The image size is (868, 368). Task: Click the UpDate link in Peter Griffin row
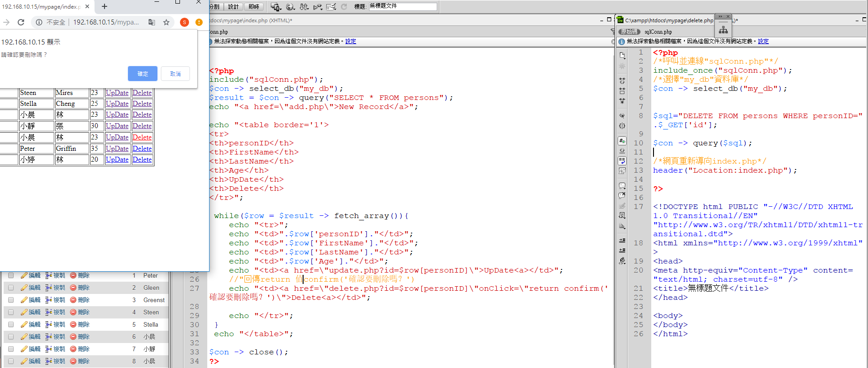[x=117, y=149]
